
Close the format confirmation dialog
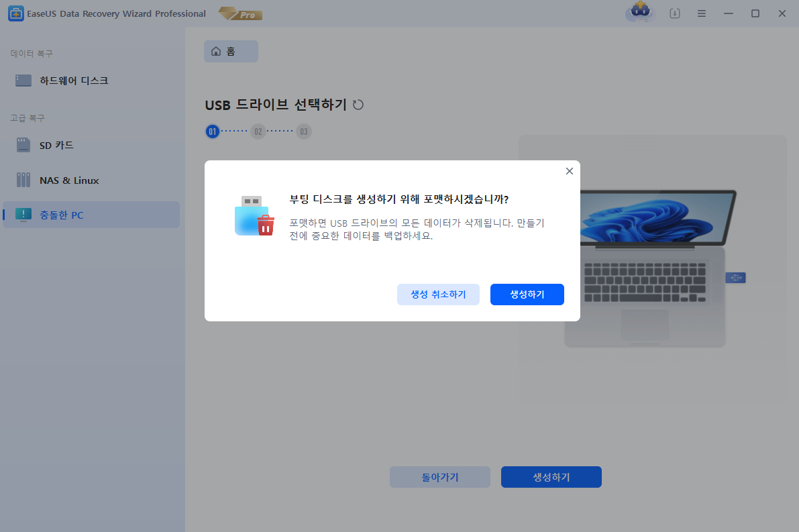(x=569, y=171)
